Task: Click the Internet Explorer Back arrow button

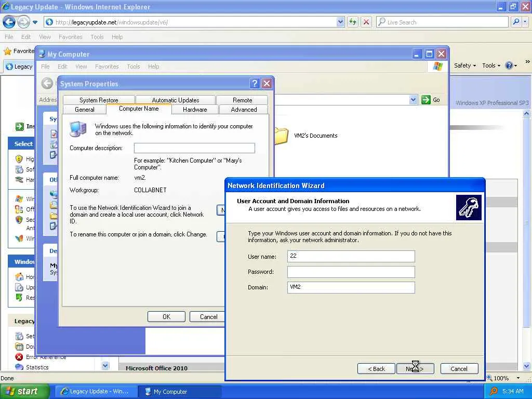Action: 9,22
